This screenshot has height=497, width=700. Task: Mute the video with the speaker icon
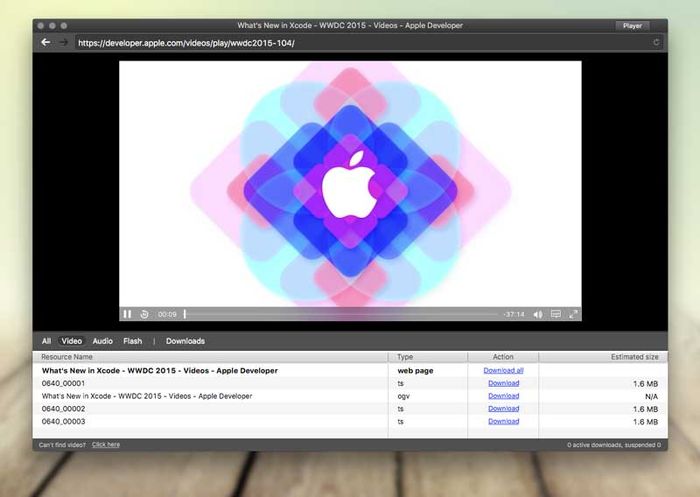click(538, 314)
